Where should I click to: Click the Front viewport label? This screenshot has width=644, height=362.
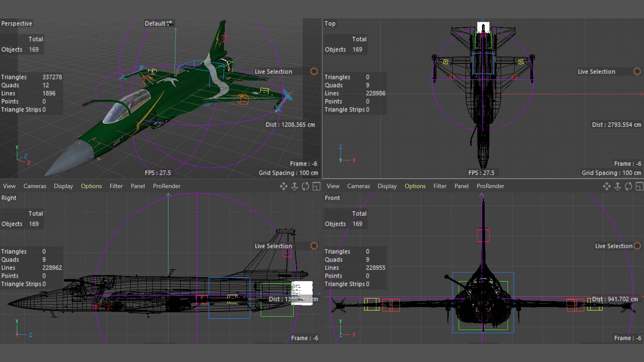coord(332,198)
